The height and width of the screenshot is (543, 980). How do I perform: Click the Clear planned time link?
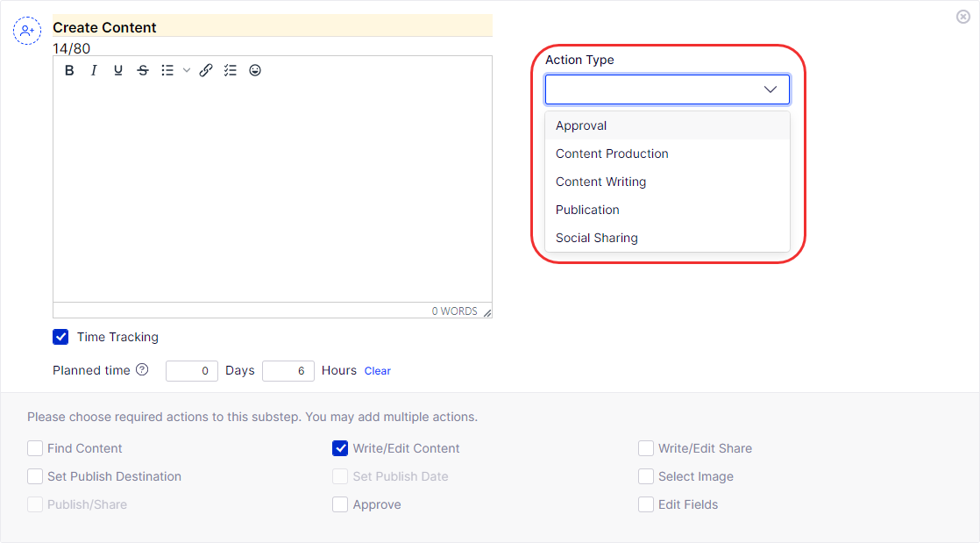(378, 371)
